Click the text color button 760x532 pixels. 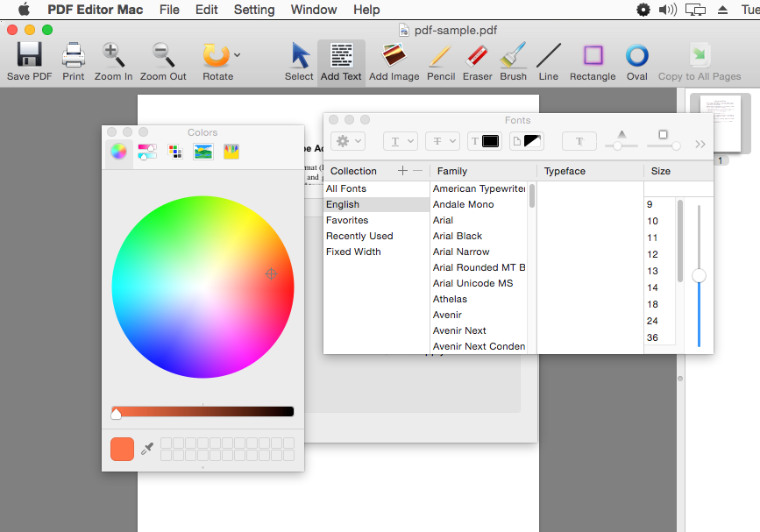pos(484,141)
